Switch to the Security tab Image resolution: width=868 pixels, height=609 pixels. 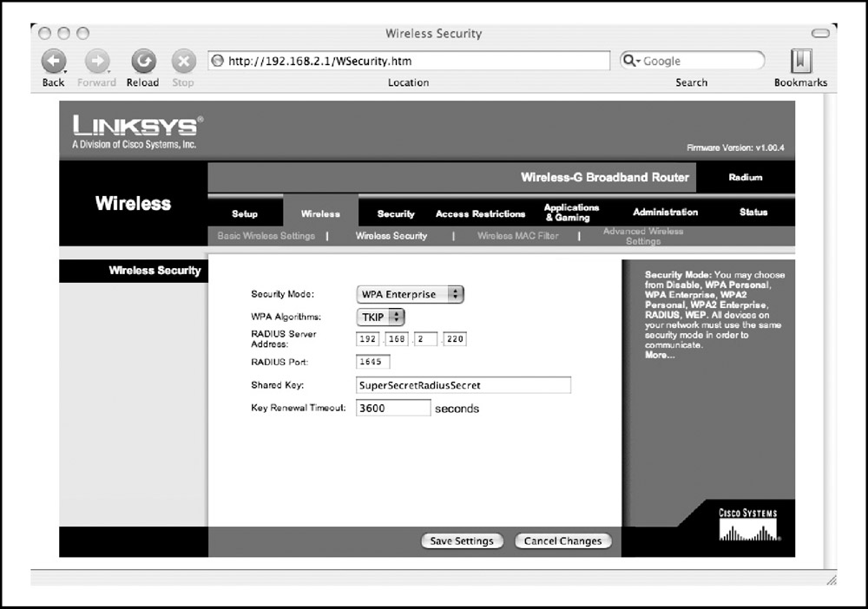pyautogui.click(x=396, y=213)
